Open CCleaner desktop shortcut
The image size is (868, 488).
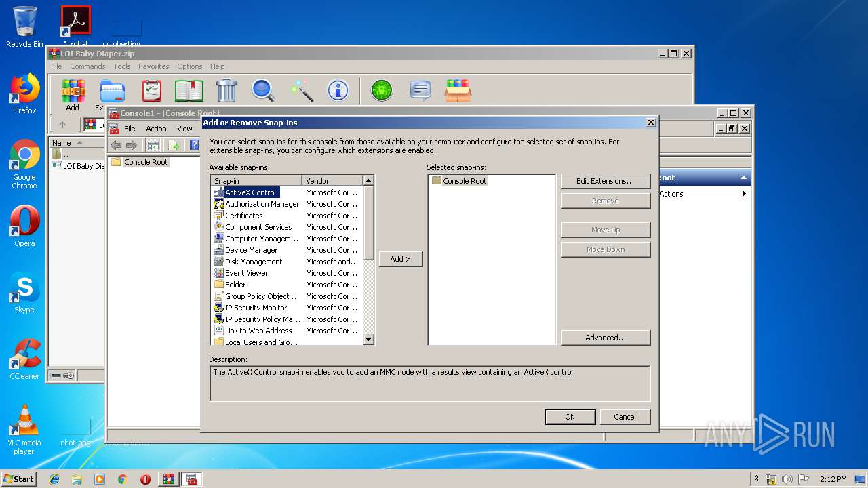click(24, 359)
